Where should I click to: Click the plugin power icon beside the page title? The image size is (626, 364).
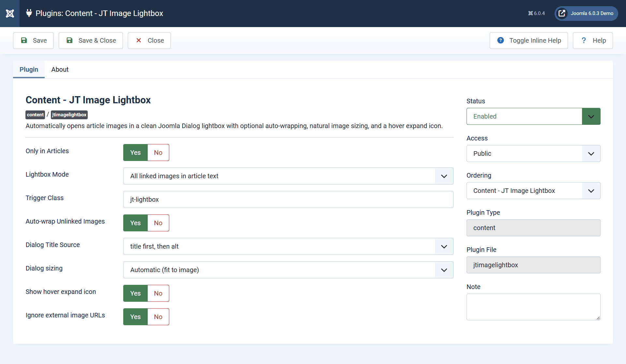tap(29, 13)
